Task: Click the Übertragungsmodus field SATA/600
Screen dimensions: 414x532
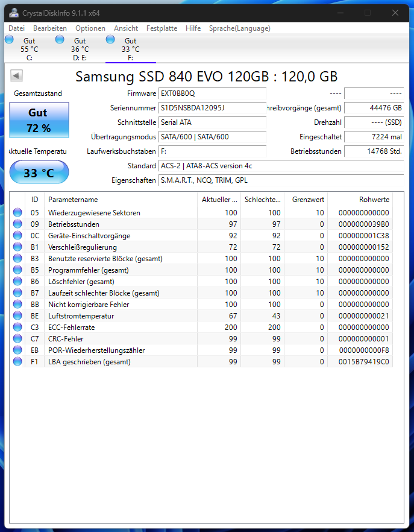Action: [x=213, y=137]
